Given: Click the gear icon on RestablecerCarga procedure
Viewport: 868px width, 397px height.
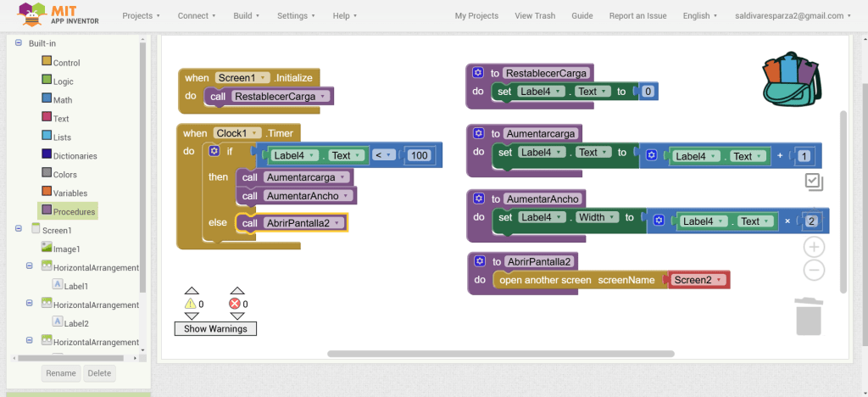Looking at the screenshot, I should (x=479, y=73).
